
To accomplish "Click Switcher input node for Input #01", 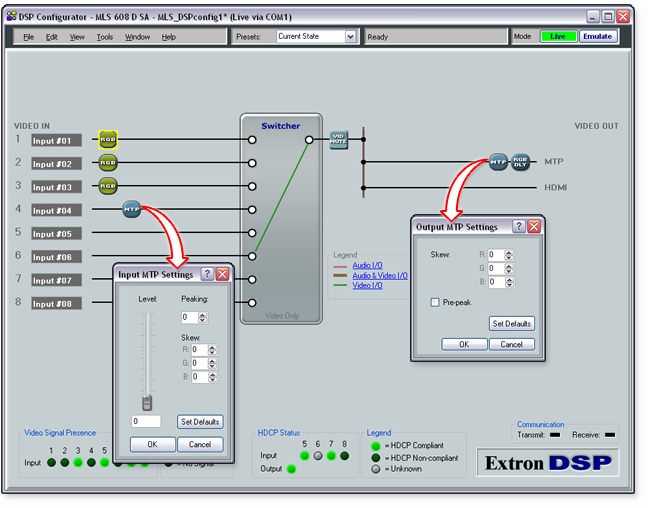I will pyautogui.click(x=252, y=140).
